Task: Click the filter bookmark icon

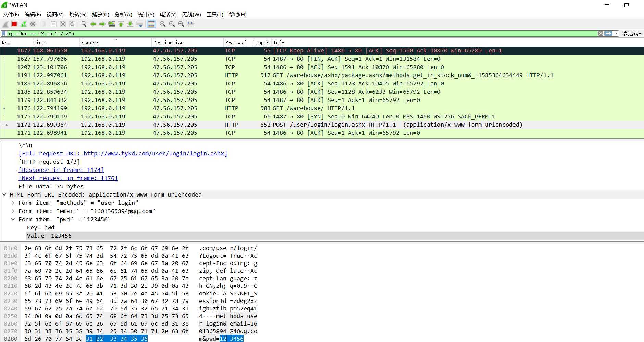Action: pos(4,33)
